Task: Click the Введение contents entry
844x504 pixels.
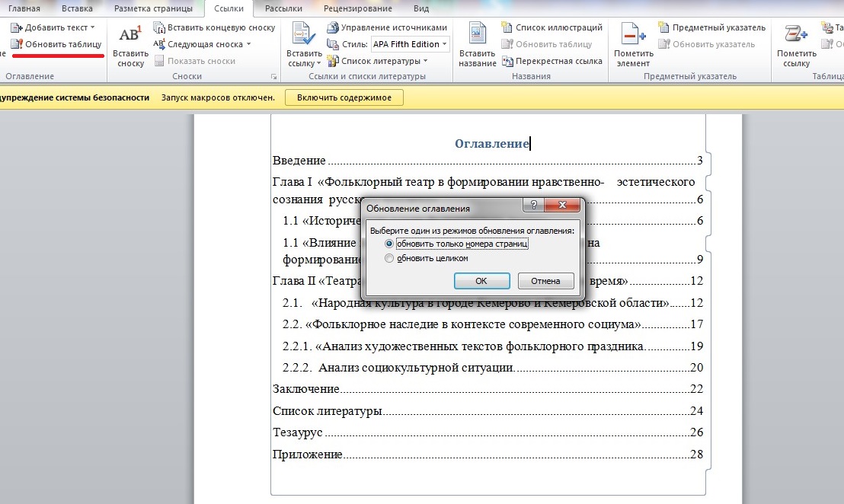Action: pyautogui.click(x=488, y=161)
